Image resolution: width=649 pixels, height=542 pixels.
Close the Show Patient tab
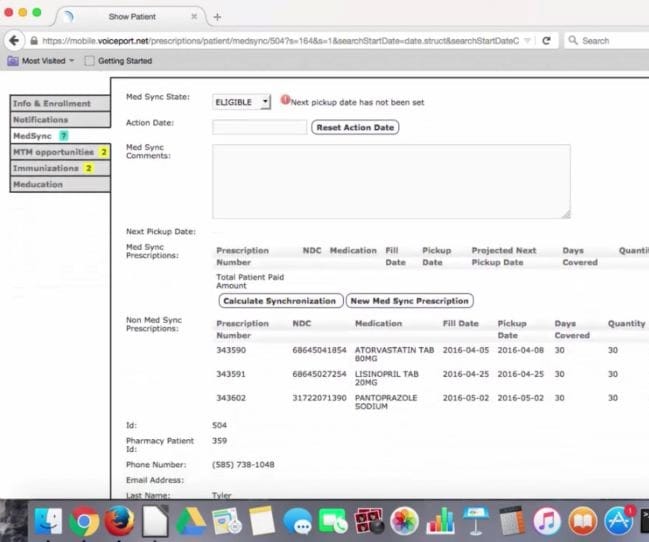pos(194,17)
